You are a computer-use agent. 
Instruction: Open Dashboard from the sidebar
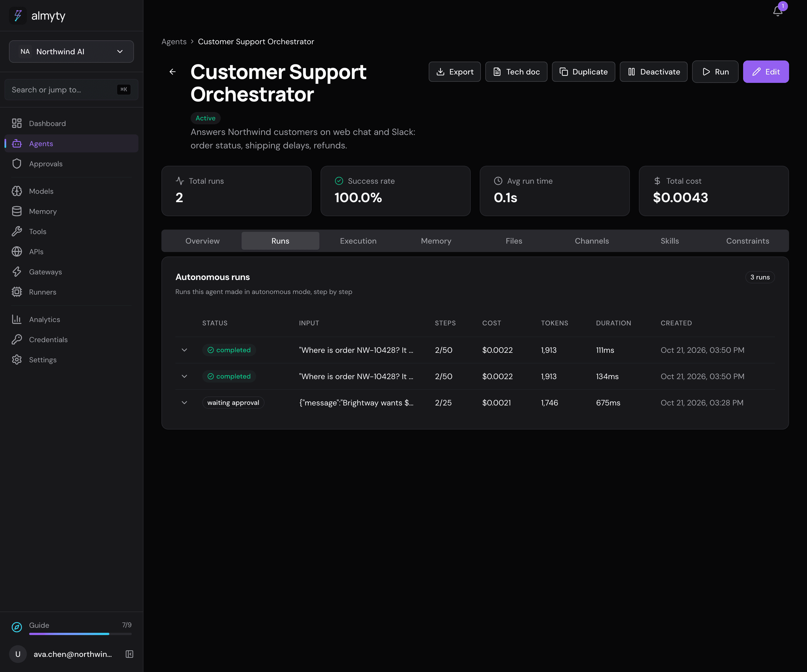(x=71, y=123)
